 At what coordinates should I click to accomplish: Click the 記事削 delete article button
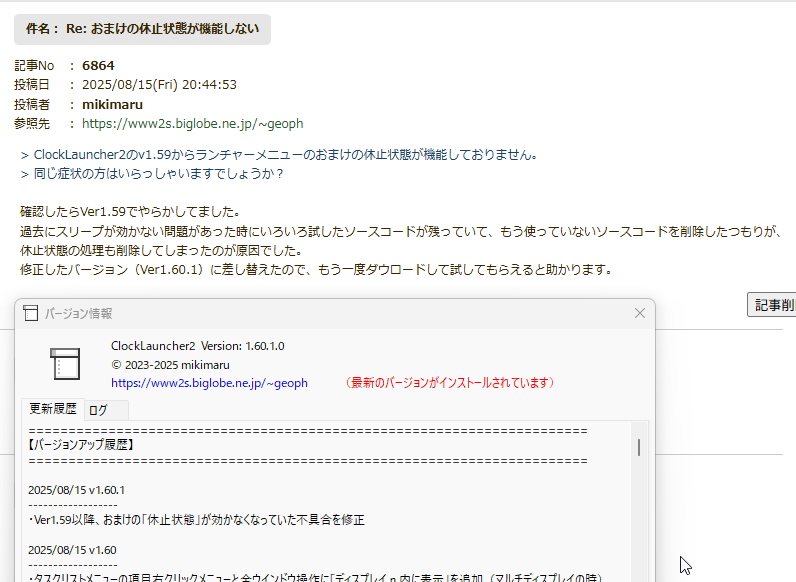click(772, 305)
